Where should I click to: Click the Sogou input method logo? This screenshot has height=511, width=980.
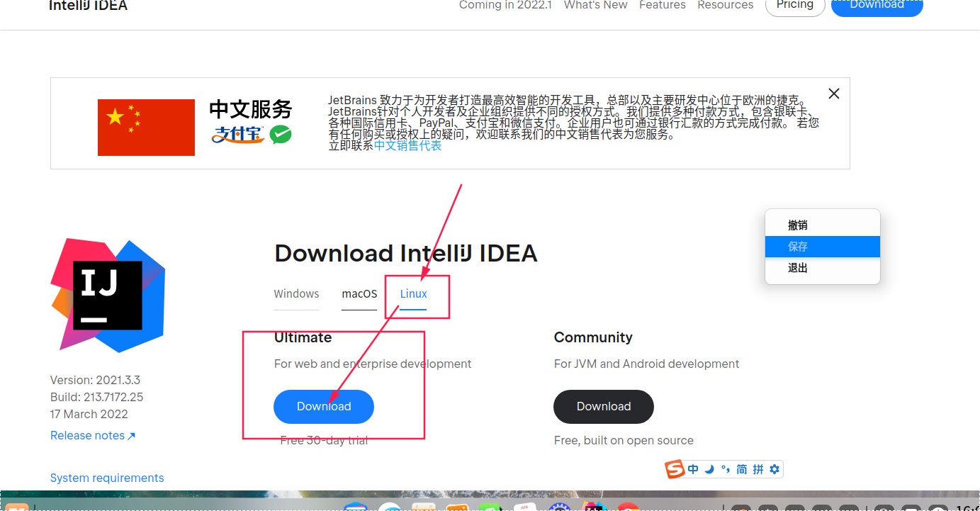(675, 469)
